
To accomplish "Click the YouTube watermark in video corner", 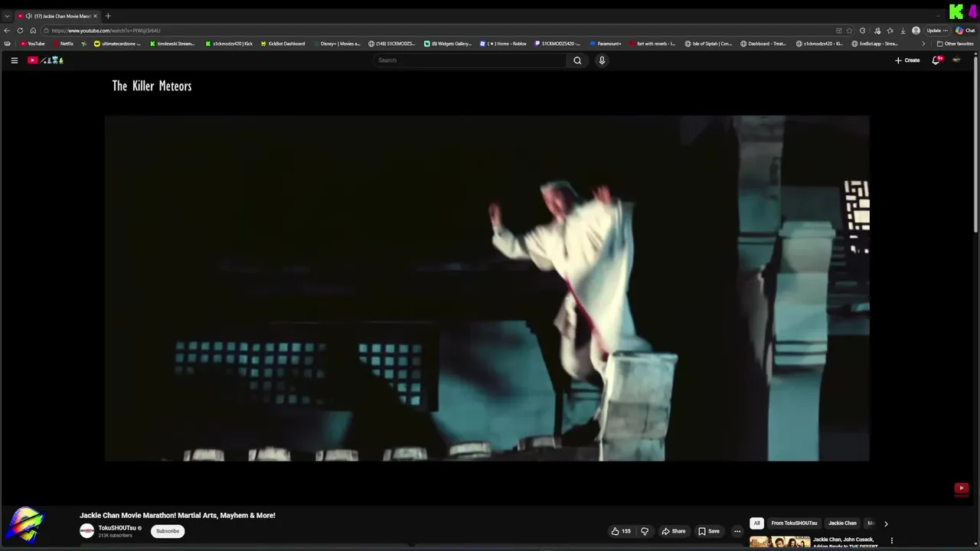I will 962,488.
